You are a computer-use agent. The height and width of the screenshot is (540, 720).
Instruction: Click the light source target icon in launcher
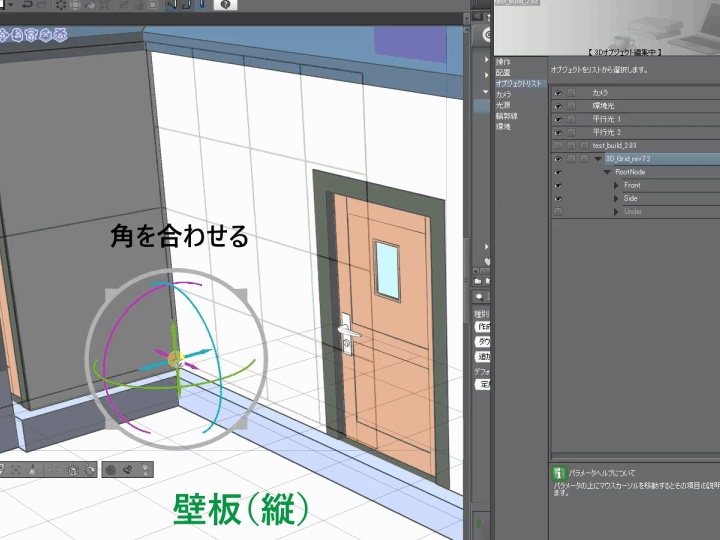coord(72,469)
